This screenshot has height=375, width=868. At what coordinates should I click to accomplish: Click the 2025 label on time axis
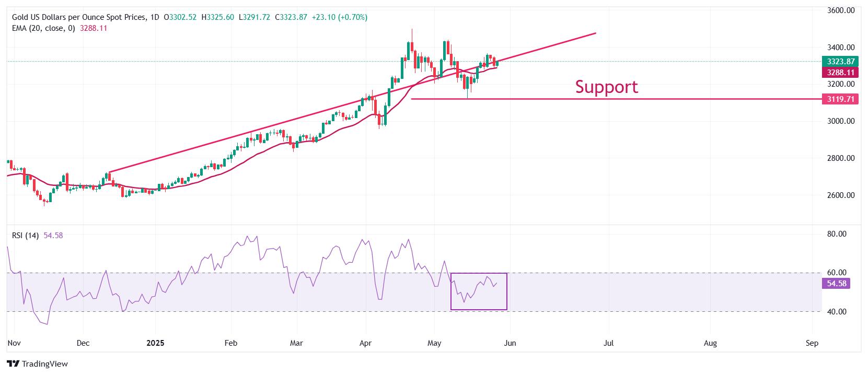click(x=155, y=343)
